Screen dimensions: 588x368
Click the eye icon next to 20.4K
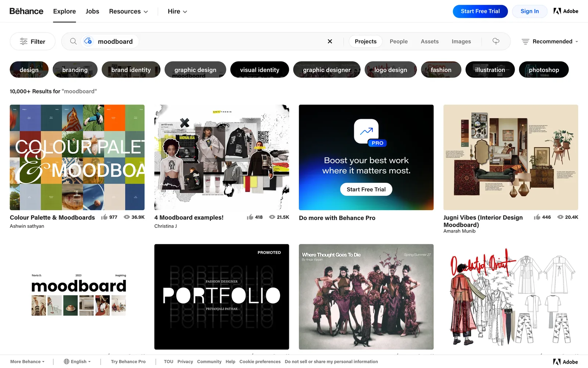pos(560,217)
